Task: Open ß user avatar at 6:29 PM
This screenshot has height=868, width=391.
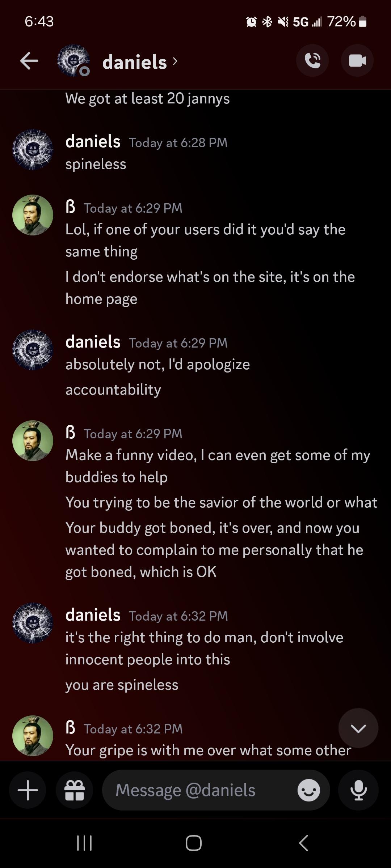Action: [33, 215]
